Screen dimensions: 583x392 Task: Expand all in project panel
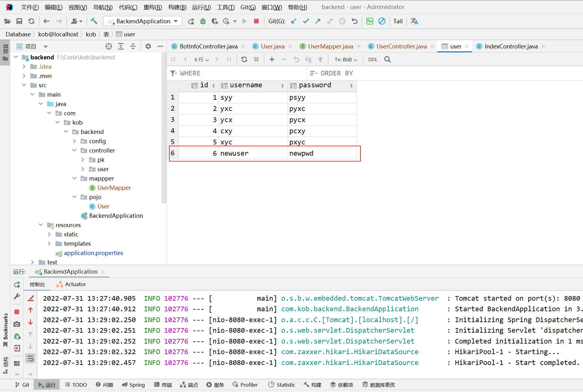(x=121, y=46)
